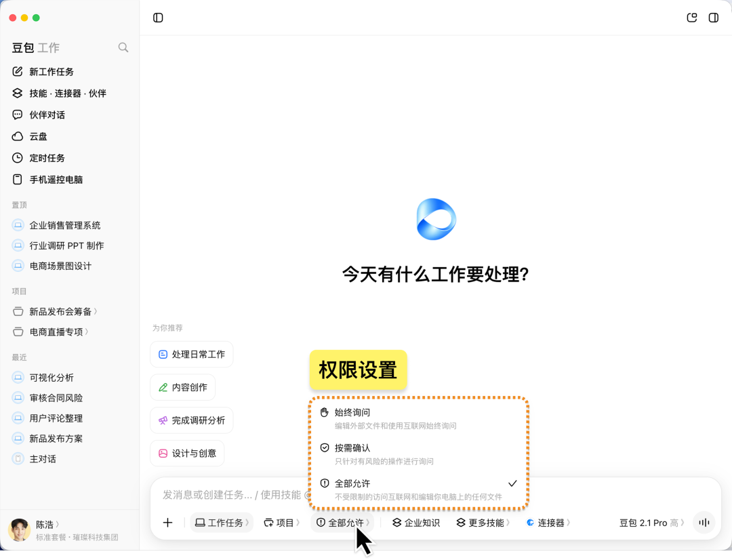Click the checkmark circle icon beside 按需确认
The height and width of the screenshot is (560, 732).
click(x=325, y=447)
